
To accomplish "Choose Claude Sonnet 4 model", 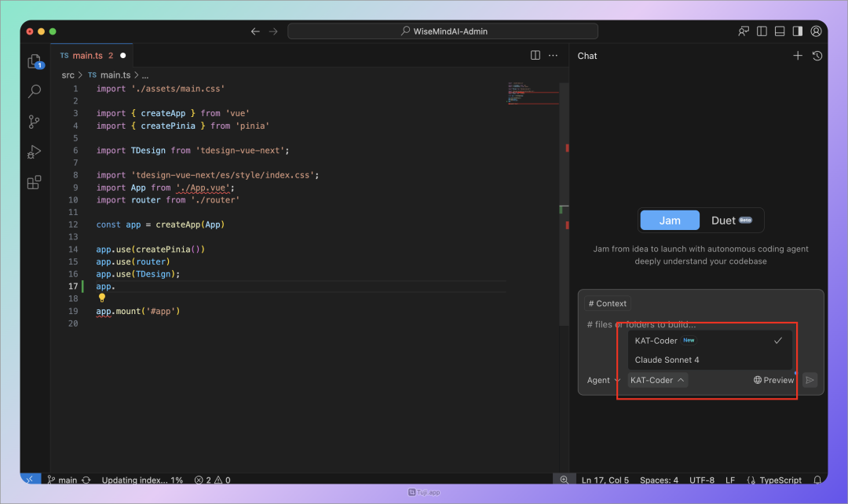I will [666, 360].
